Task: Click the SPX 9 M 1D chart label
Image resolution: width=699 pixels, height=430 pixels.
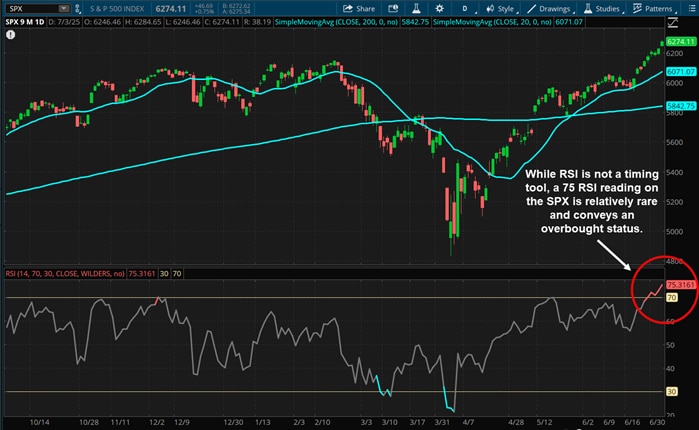Action: pyautogui.click(x=25, y=22)
